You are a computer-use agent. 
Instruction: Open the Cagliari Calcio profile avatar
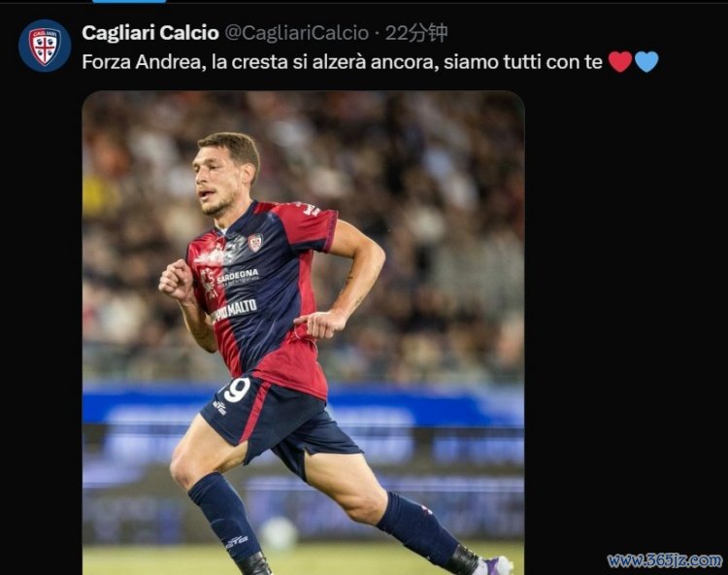(x=45, y=46)
